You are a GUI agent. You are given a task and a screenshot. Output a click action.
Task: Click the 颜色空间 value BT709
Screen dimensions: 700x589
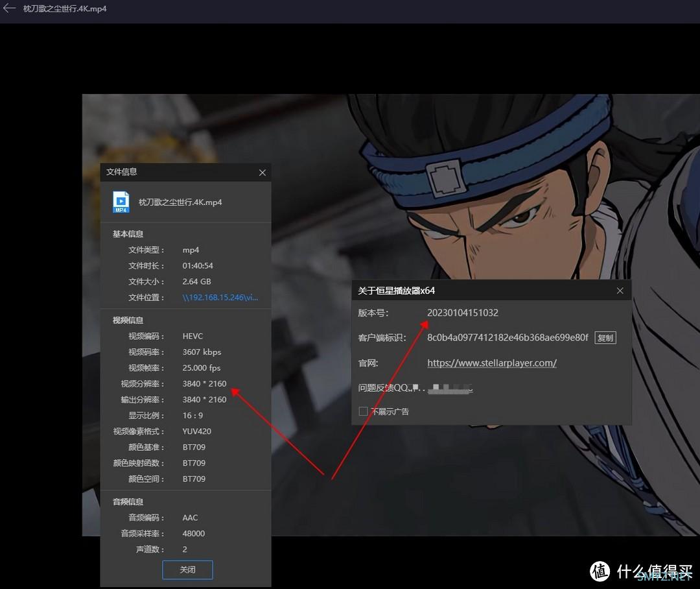point(194,479)
